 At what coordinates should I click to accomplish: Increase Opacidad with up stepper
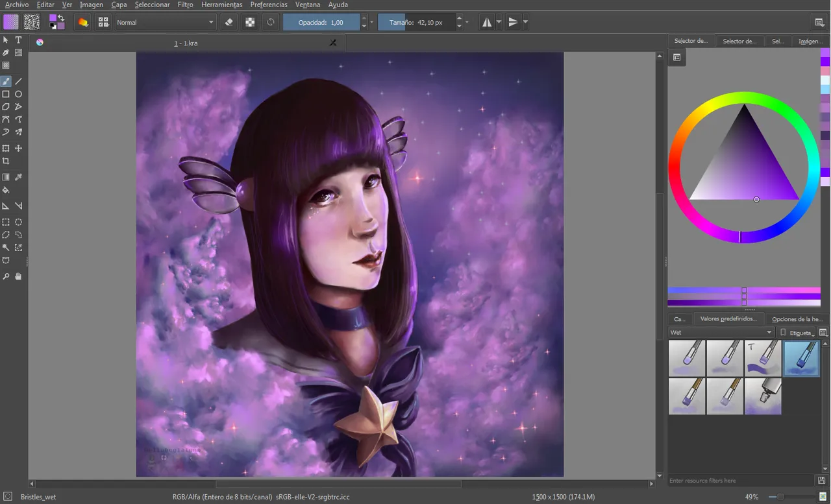[x=364, y=19]
